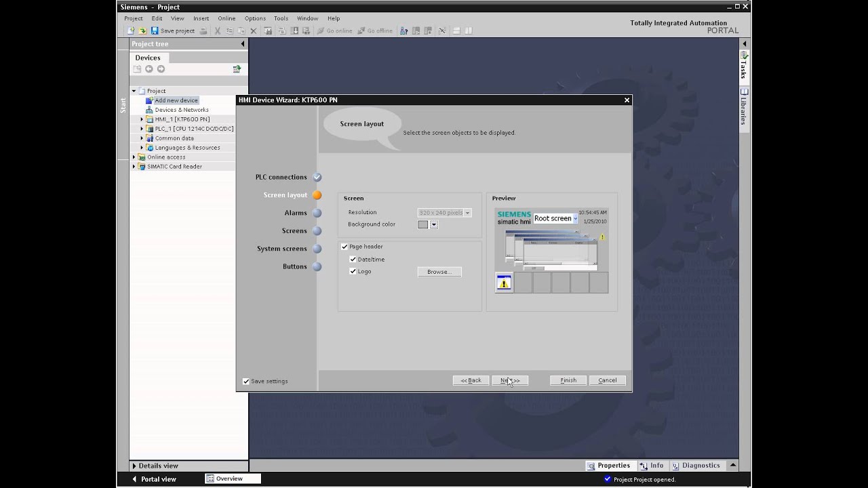Expand the HMI_1 [KTP600 PN] node
The image size is (868, 488).
[142, 119]
